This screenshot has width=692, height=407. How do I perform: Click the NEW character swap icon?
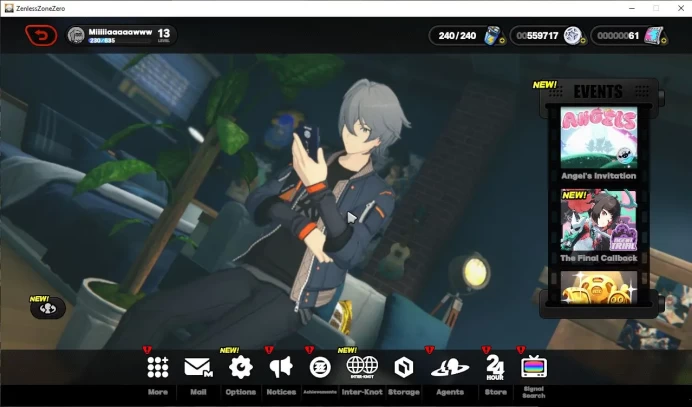click(x=48, y=308)
